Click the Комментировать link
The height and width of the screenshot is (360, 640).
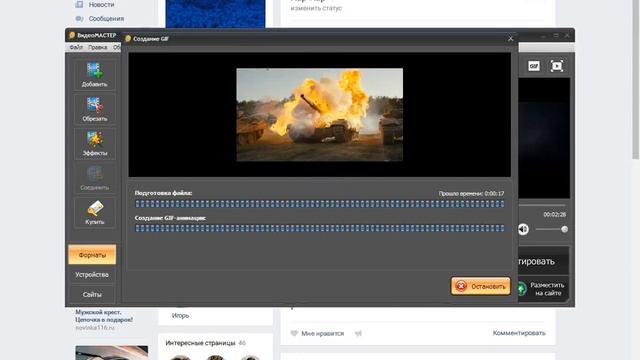(x=519, y=333)
